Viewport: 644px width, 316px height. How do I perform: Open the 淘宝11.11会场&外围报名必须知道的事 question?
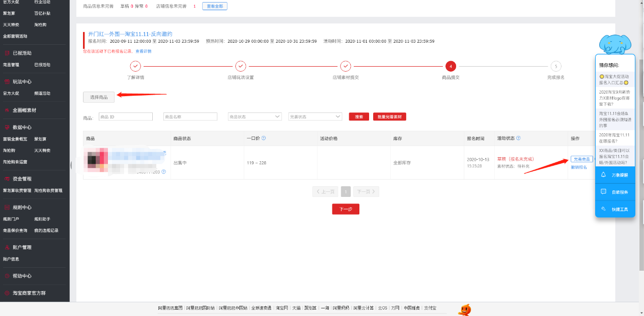(614, 119)
